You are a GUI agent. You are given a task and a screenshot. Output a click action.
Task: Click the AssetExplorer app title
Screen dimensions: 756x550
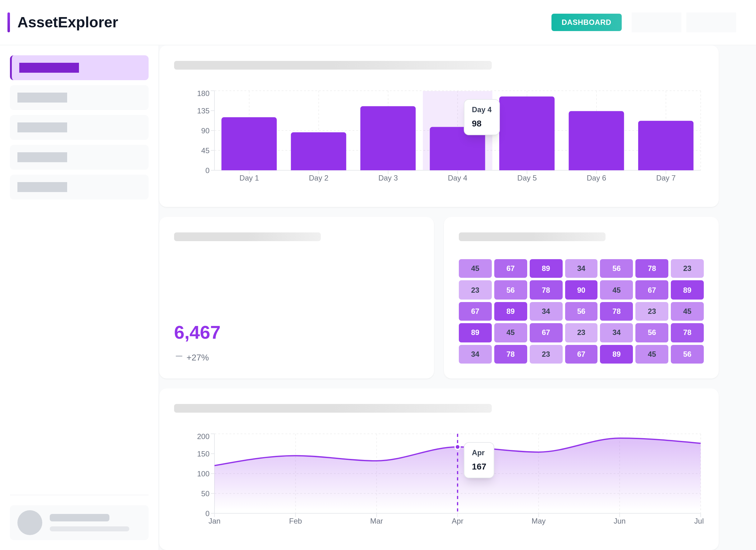[x=68, y=22]
